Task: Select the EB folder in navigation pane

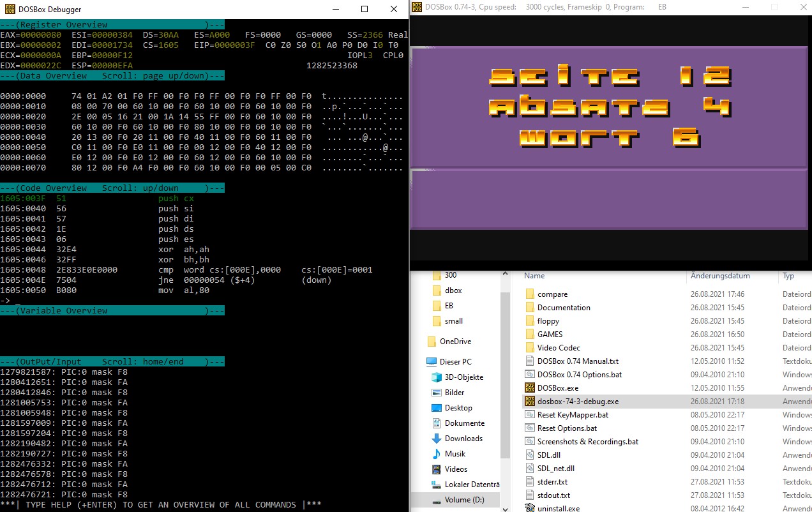Action: tap(449, 306)
